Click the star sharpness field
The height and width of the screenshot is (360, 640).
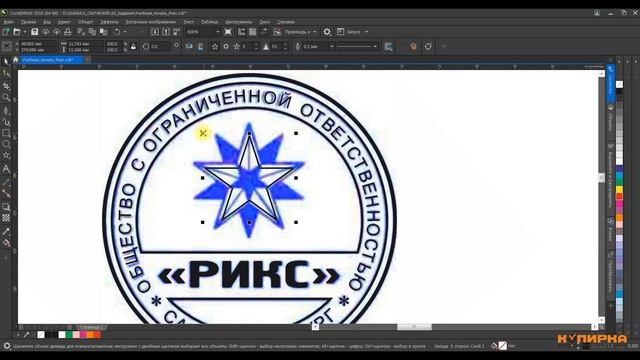(x=276, y=47)
